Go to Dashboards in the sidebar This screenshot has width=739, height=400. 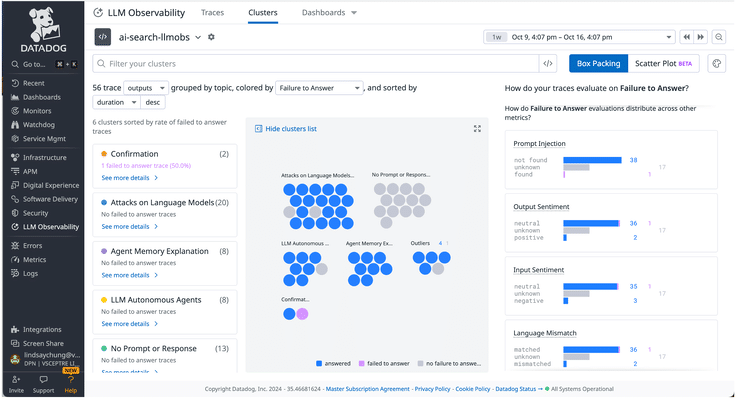click(42, 97)
